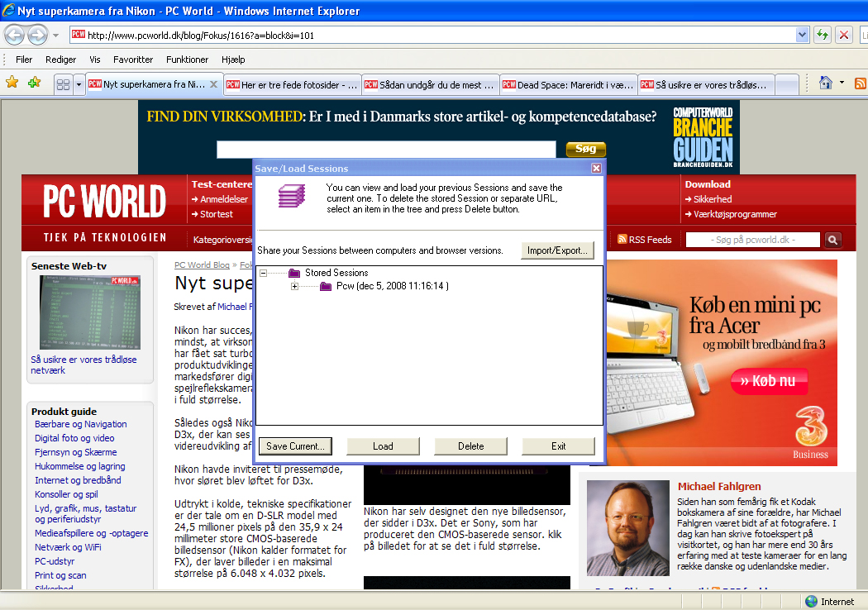Open the tab list dropdown arrow
868x610 pixels.
[79, 84]
